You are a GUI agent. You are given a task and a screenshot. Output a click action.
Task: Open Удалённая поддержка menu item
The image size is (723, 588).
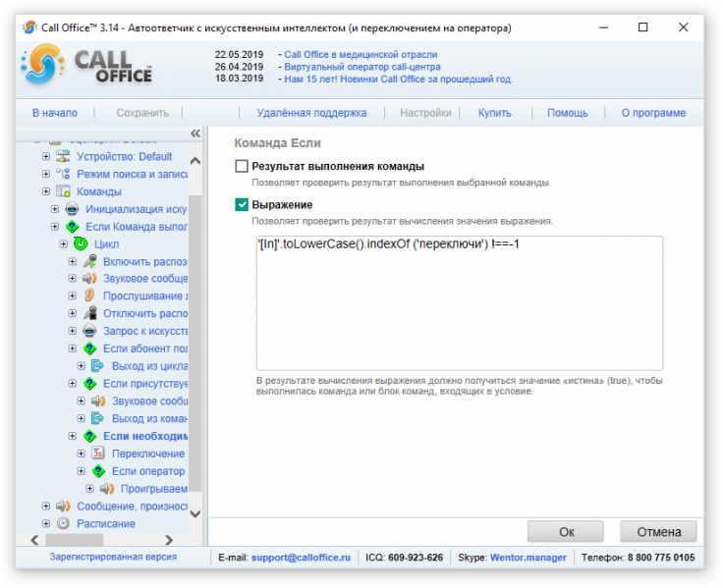(x=311, y=113)
